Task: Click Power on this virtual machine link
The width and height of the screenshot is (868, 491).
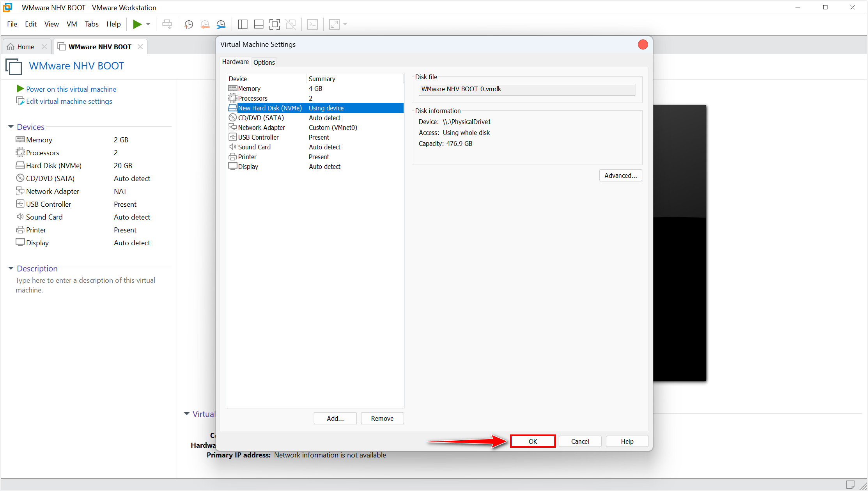Action: (71, 89)
